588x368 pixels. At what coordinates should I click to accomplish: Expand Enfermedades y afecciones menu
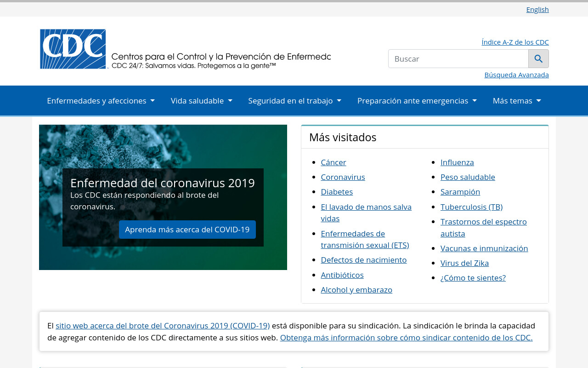coord(101,101)
